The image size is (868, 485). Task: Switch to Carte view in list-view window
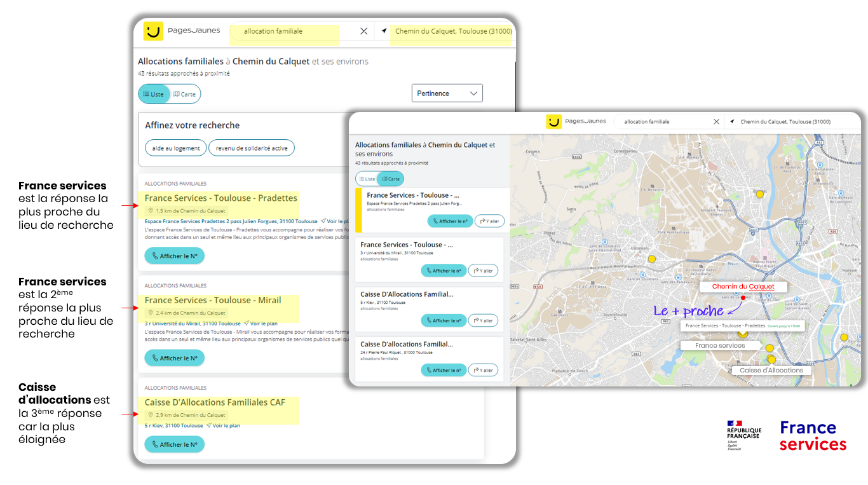pyautogui.click(x=185, y=94)
